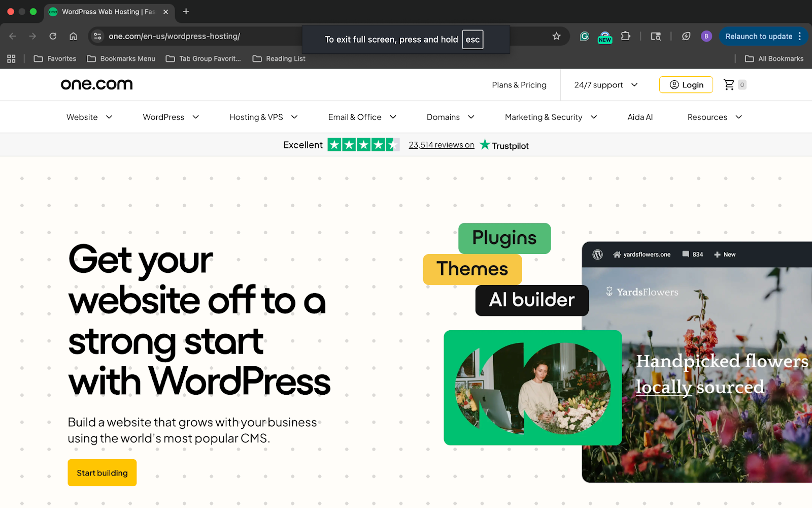Image resolution: width=812 pixels, height=508 pixels.
Task: Reload the page
Action: coord(53,36)
